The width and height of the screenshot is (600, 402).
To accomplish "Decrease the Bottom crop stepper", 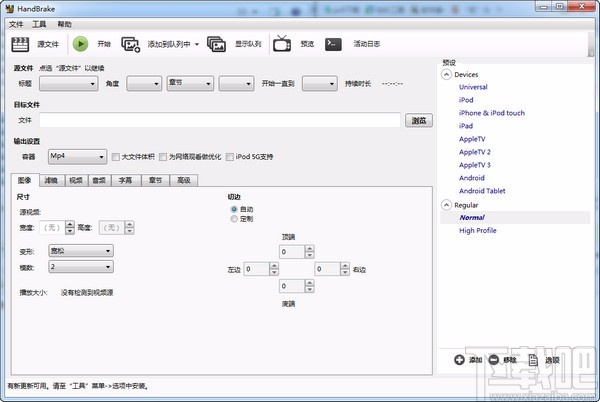I will pyautogui.click(x=310, y=289).
